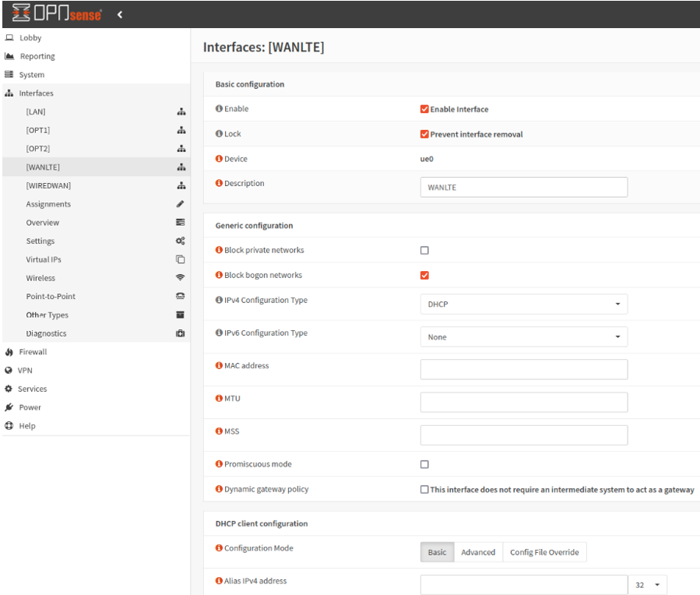This screenshot has height=595, width=700.
Task: Uncheck the Block bogon networks checkbox
Action: click(424, 276)
